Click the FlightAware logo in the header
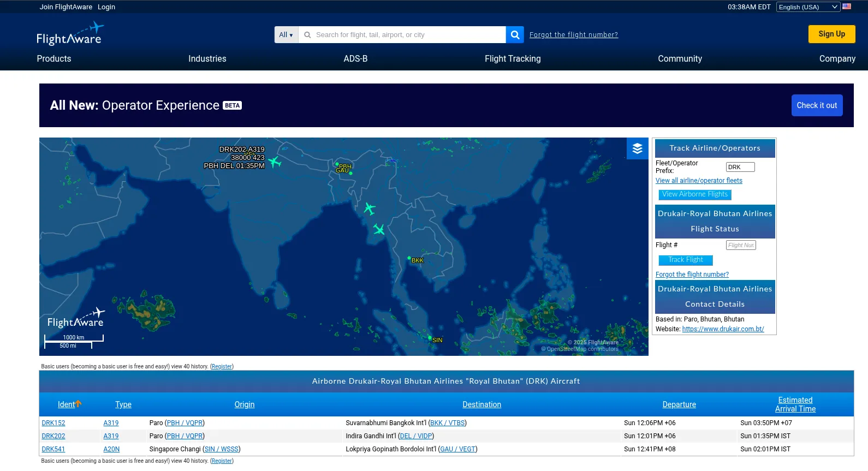This screenshot has width=868, height=471. pyautogui.click(x=69, y=34)
